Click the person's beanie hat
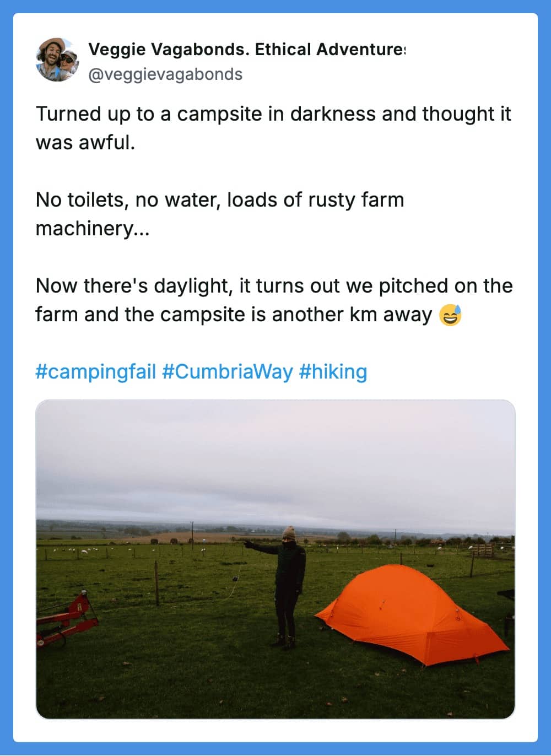 click(289, 533)
